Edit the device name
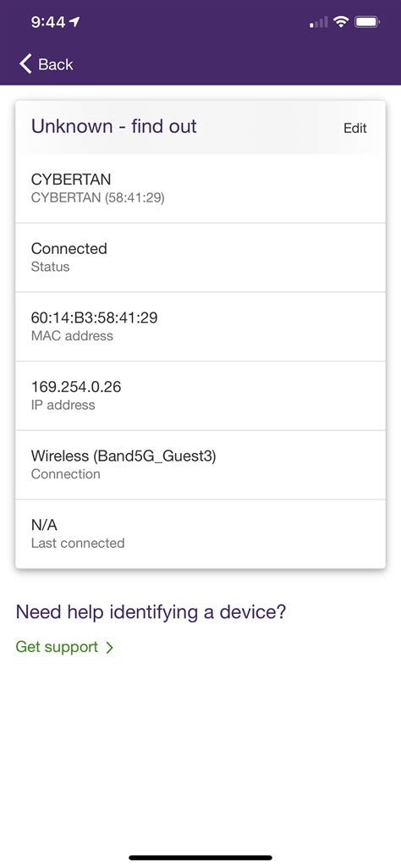This screenshot has height=868, width=401. 355,128
